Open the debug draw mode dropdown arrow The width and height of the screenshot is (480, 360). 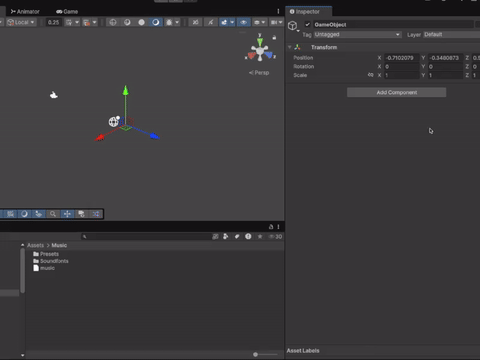point(177,22)
